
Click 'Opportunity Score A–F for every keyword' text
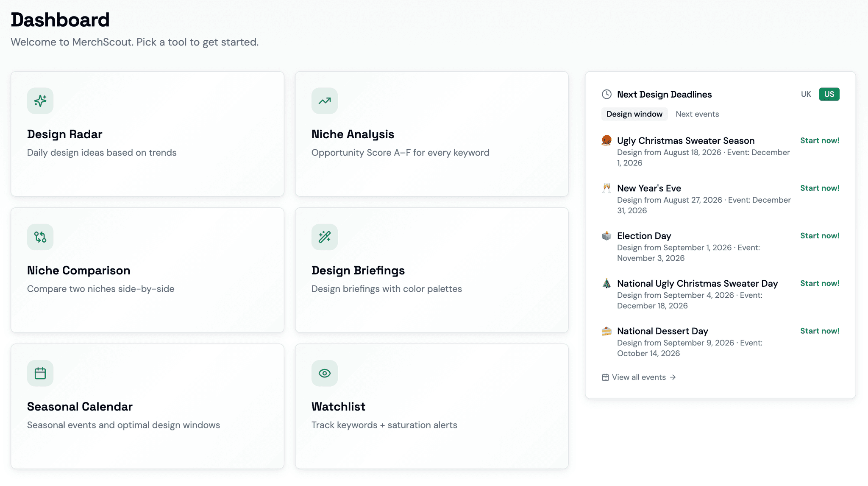[x=400, y=153]
